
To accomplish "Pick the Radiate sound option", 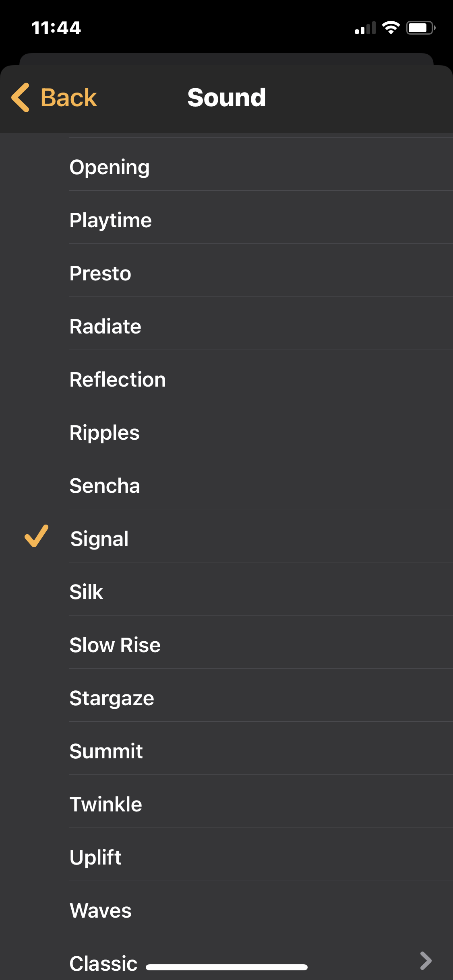I will tap(105, 327).
